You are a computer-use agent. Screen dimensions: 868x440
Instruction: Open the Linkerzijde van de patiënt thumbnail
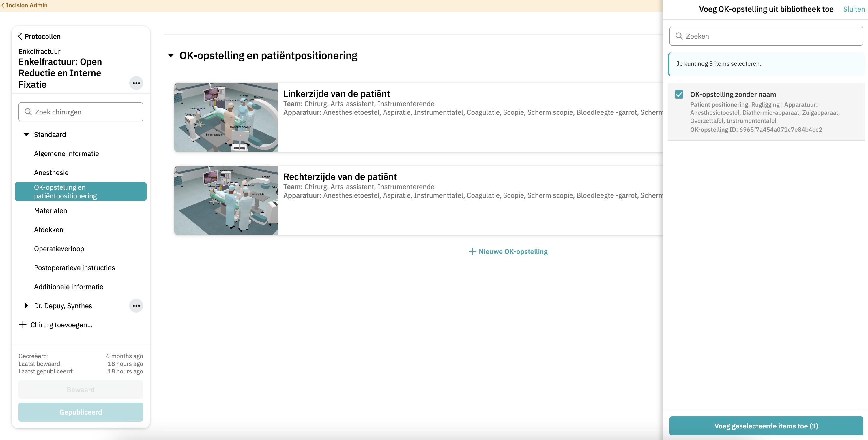pos(226,117)
